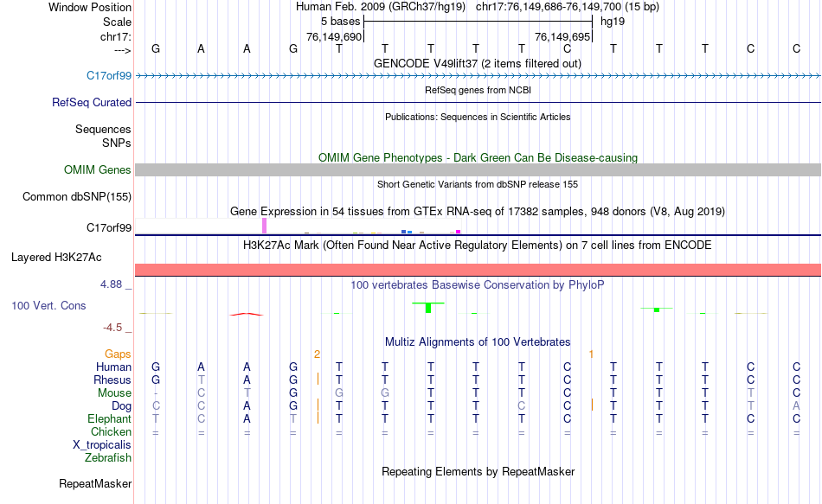Click the 76,149,690 ruler position

tap(334, 36)
